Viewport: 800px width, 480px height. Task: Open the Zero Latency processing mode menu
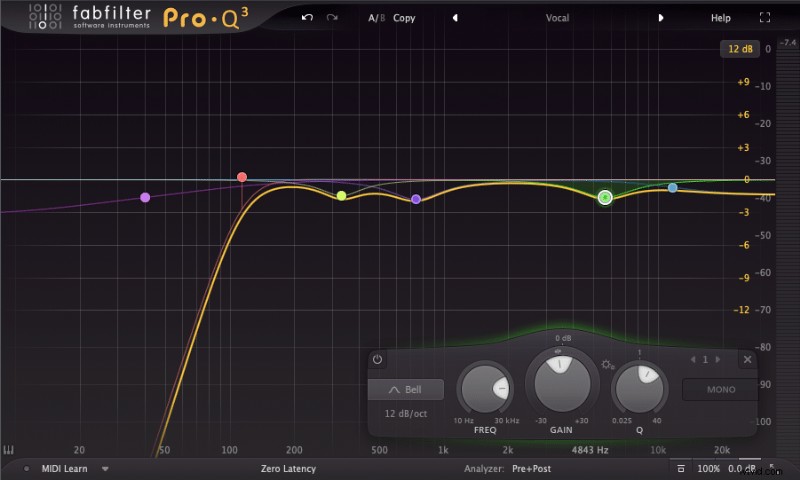click(288, 468)
